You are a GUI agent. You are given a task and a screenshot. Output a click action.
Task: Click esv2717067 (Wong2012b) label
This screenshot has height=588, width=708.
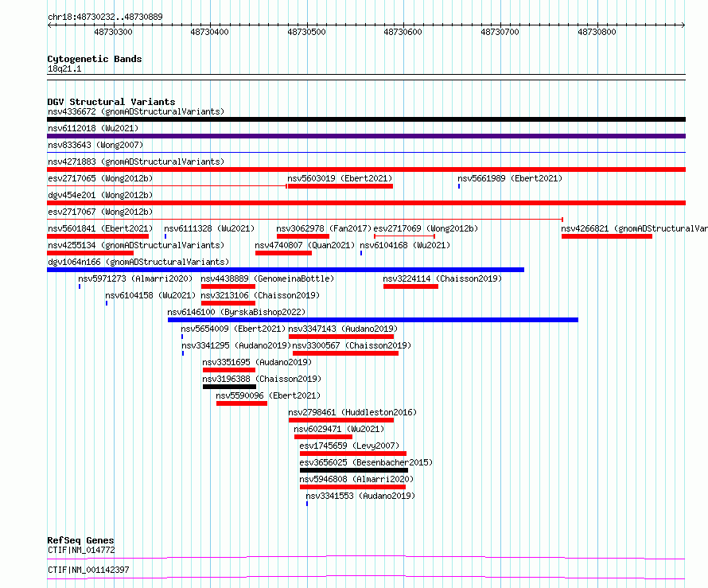100,212
